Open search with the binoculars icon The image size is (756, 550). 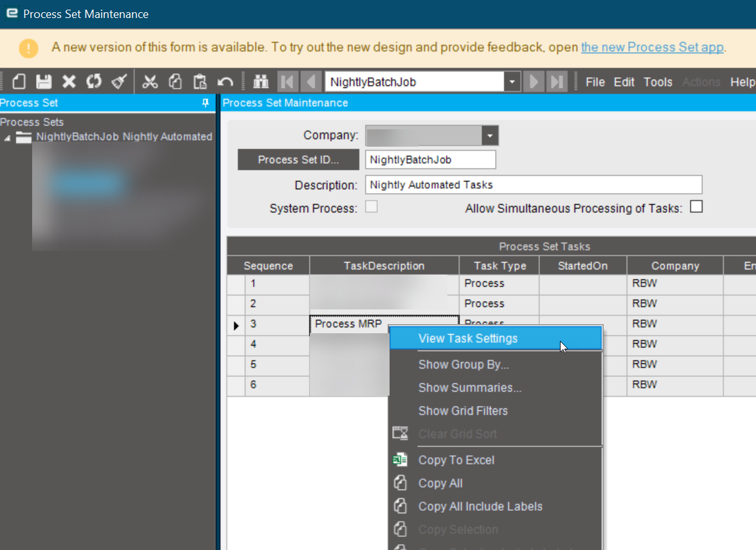point(261,82)
